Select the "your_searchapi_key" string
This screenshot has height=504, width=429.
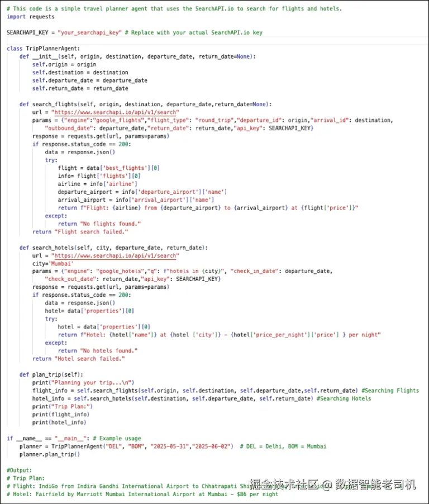[x=90, y=32]
